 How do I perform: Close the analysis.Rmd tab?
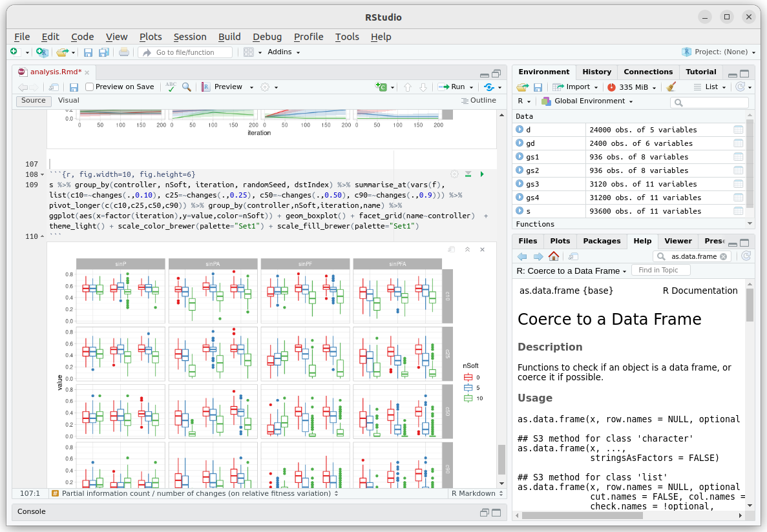click(87, 72)
